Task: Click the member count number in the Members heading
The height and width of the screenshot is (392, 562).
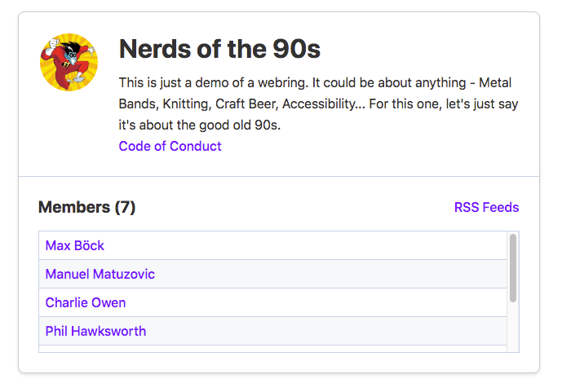Action: pos(125,207)
